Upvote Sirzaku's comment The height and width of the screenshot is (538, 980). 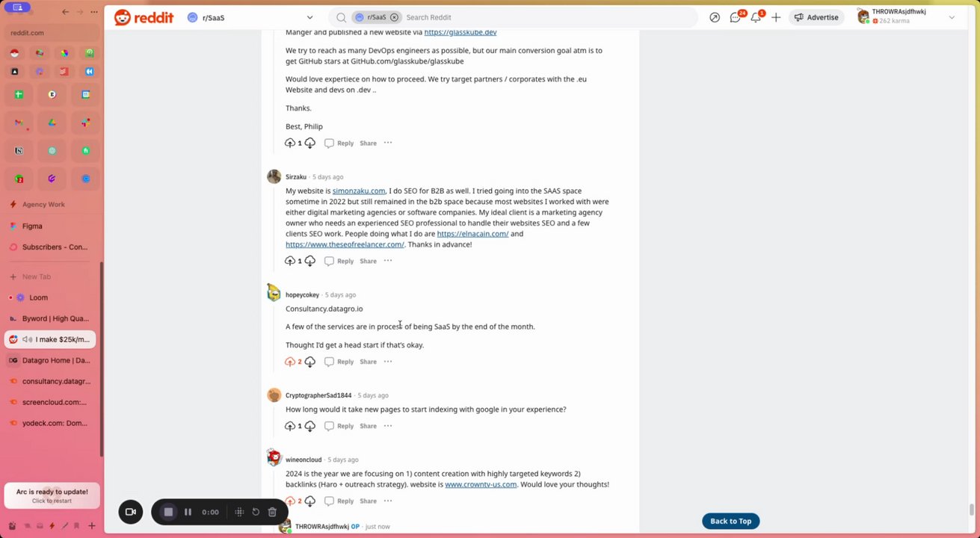290,261
